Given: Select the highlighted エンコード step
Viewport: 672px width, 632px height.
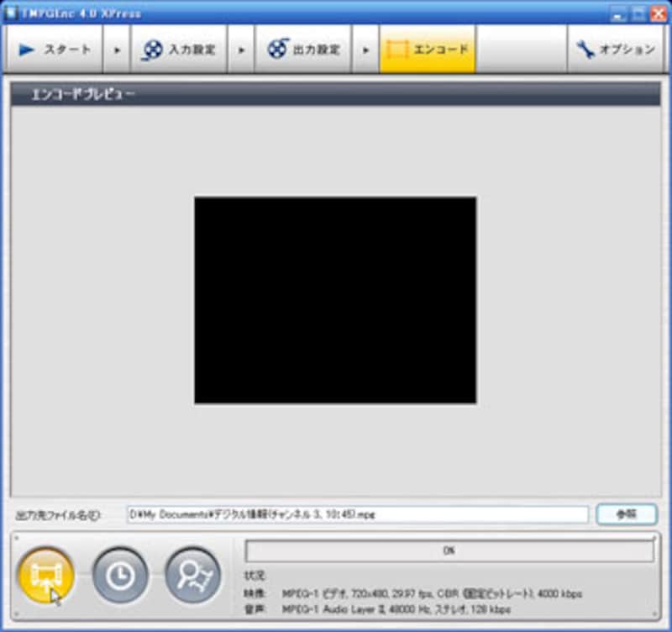Looking at the screenshot, I should [x=427, y=50].
